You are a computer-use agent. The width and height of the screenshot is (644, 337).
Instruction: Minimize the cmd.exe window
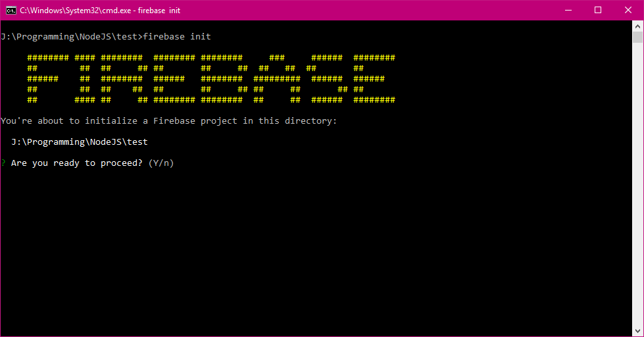point(568,11)
